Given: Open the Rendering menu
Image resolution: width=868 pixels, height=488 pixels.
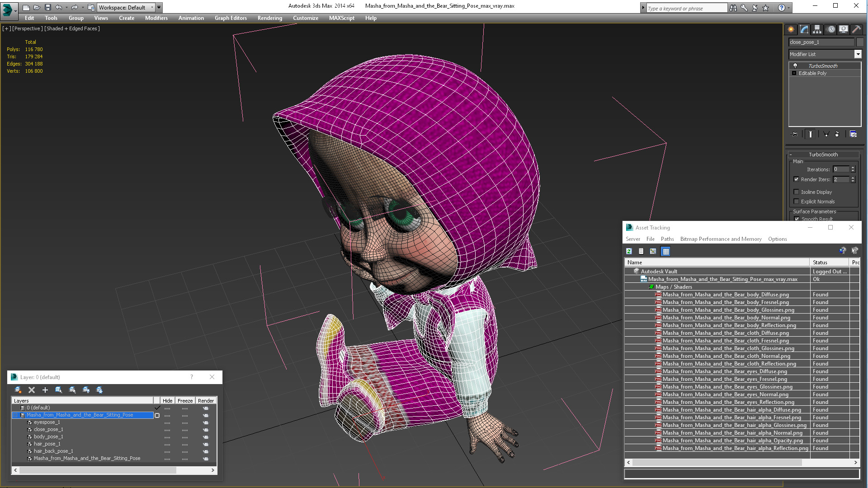Looking at the screenshot, I should pos(270,18).
